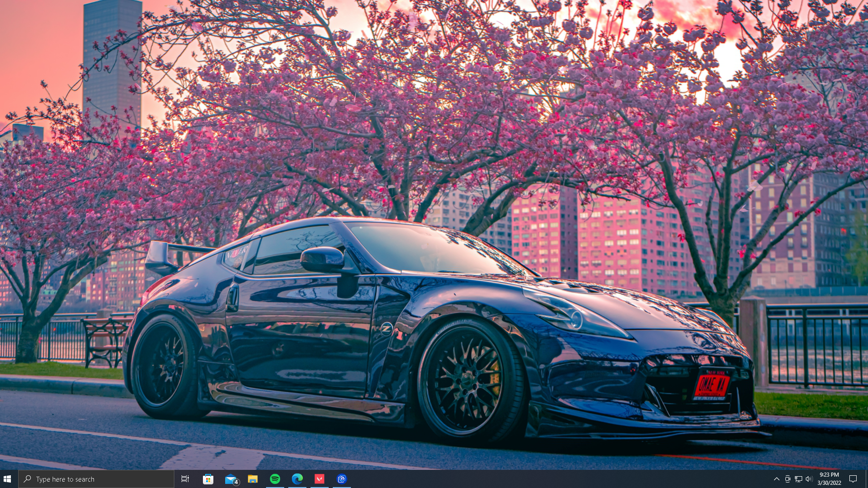
Task: Switch to the Valorant app on the taskbar
Action: point(320,479)
